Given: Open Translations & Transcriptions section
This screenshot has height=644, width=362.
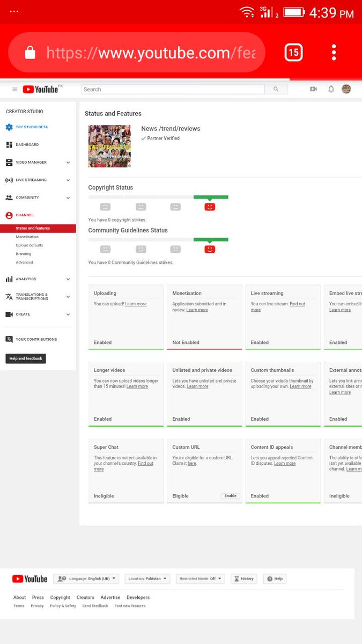Looking at the screenshot, I should tap(32, 296).
